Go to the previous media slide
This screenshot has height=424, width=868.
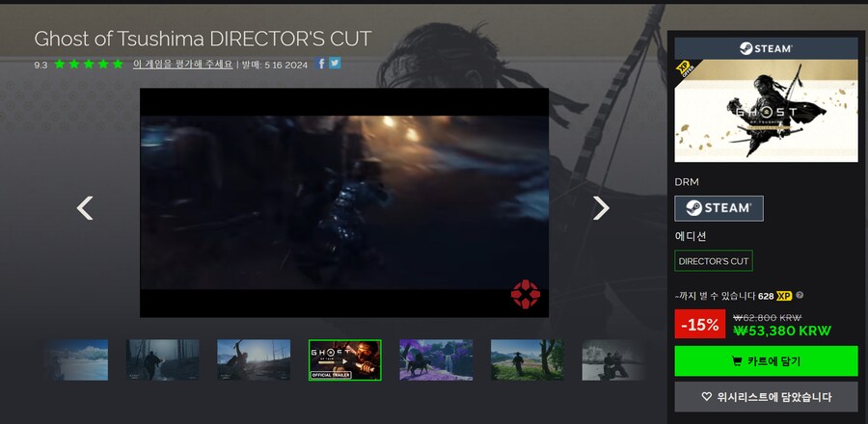coord(85,207)
